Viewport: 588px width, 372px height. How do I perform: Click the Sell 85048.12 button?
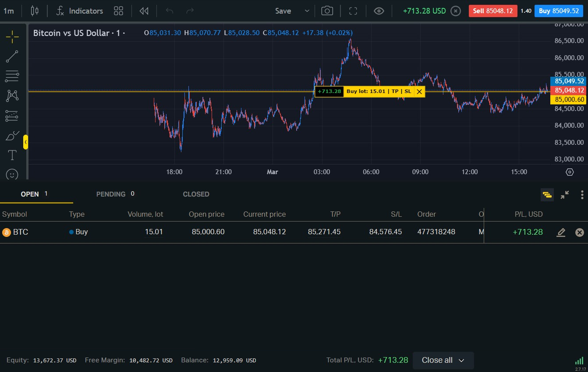pyautogui.click(x=492, y=11)
